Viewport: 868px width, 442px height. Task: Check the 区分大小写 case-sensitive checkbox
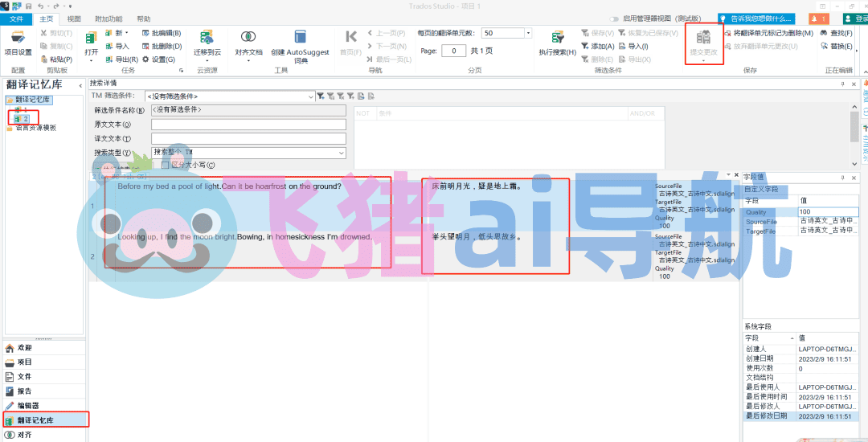point(166,165)
